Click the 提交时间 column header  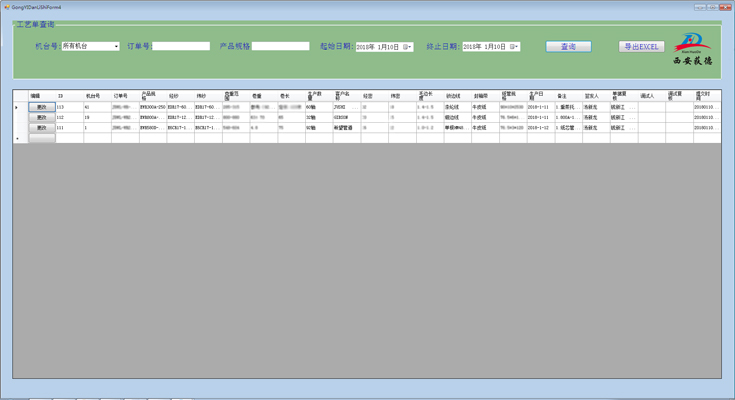pos(706,96)
